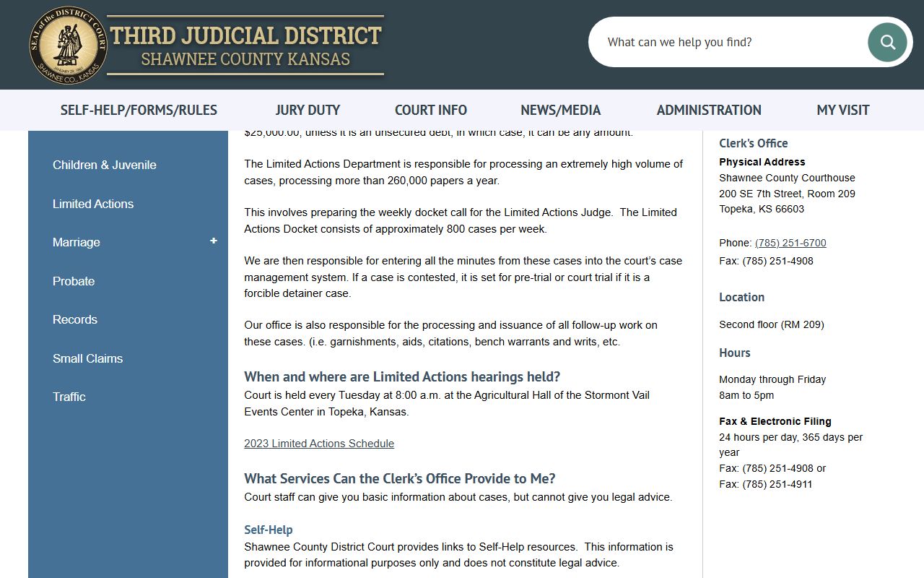
Task: Click the 'Location' heading
Action: coord(741,297)
